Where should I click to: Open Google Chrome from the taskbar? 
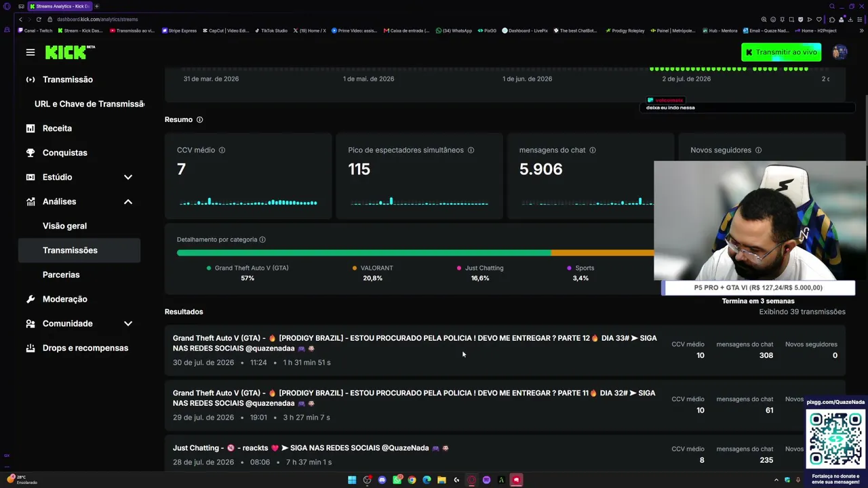[x=412, y=480]
